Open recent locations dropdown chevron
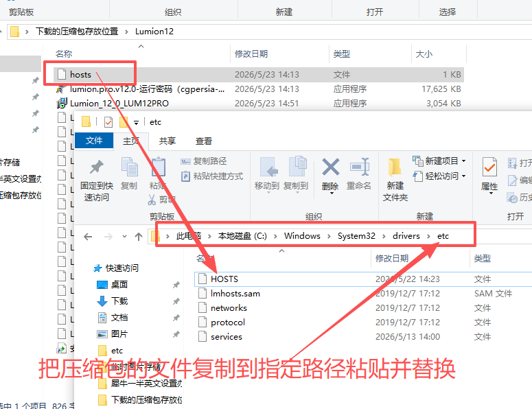The image size is (532, 409). point(124,237)
